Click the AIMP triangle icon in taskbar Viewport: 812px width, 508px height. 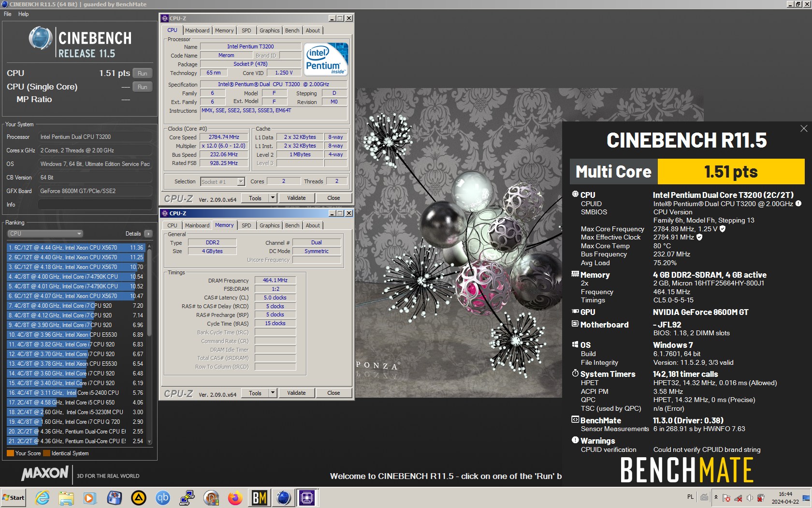pyautogui.click(x=139, y=497)
